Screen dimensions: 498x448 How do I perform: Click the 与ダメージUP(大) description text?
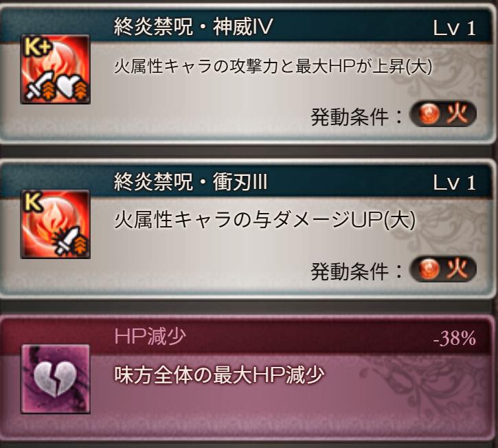coord(333,220)
